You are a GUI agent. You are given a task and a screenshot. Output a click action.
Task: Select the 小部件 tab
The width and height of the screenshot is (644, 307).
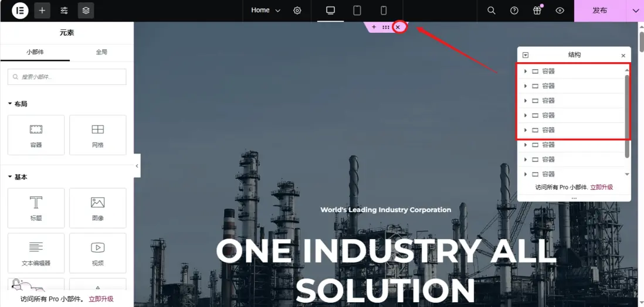[35, 52]
